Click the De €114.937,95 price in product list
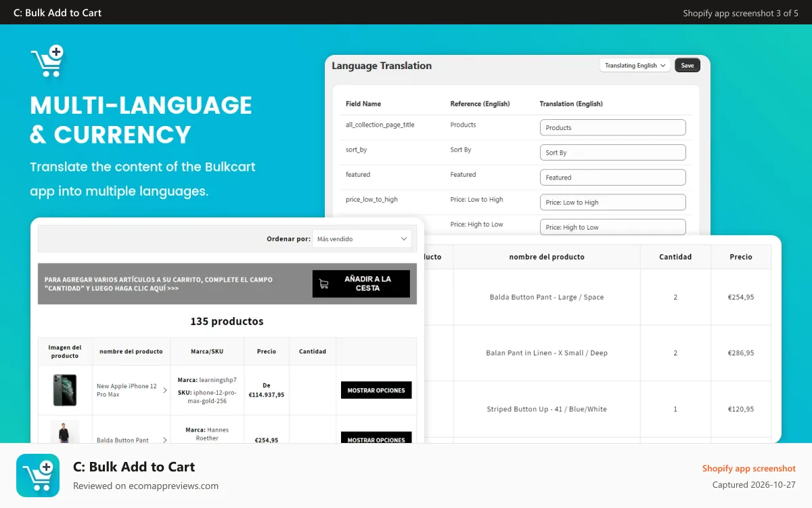The width and height of the screenshot is (812, 508). pyautogui.click(x=267, y=390)
